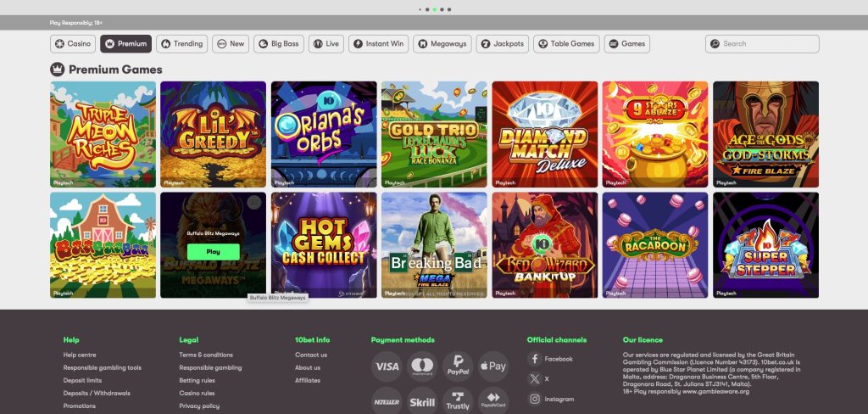Go to Deposits / Withdrawals page

(x=97, y=393)
